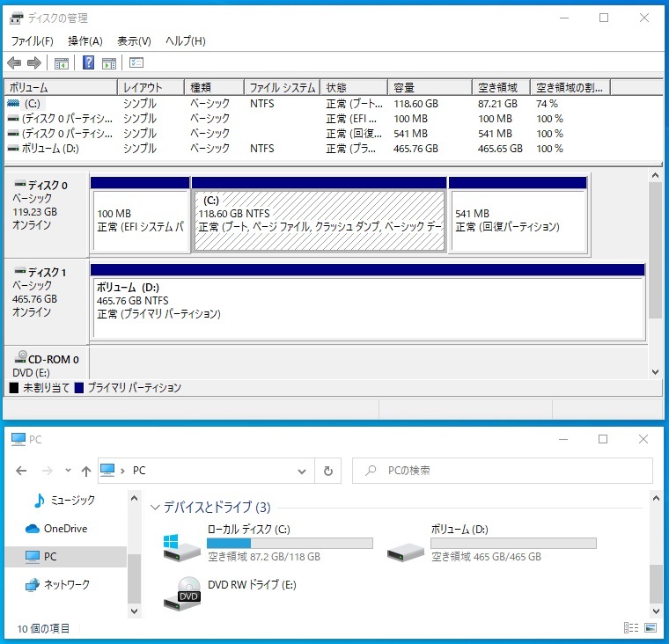The height and width of the screenshot is (644, 669).
Task: Switch to large icons view in Explorer status bar
Action: click(x=651, y=628)
